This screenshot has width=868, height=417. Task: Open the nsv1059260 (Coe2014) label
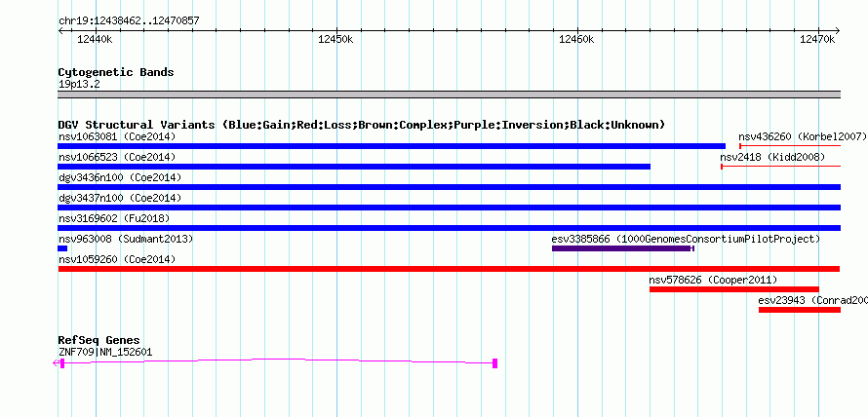[117, 259]
